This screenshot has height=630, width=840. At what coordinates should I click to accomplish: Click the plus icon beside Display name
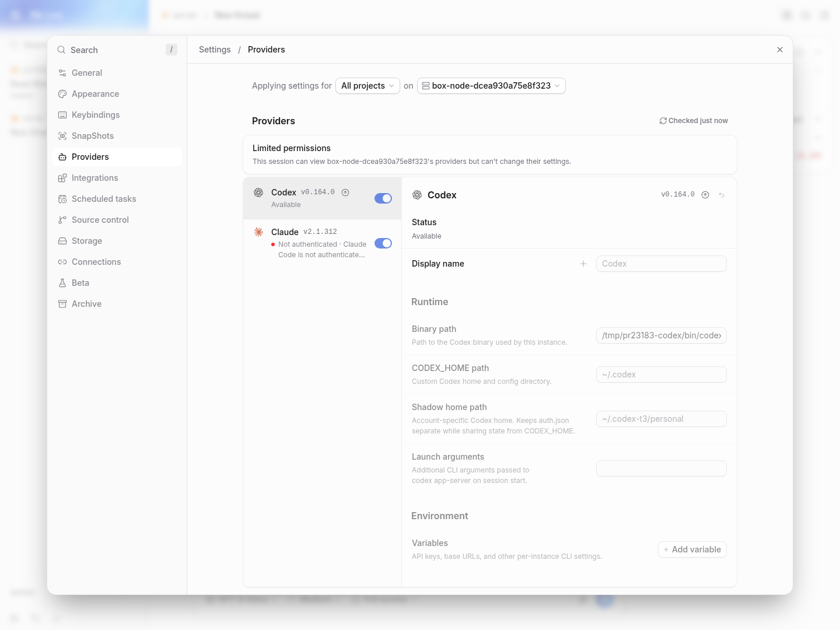click(583, 264)
